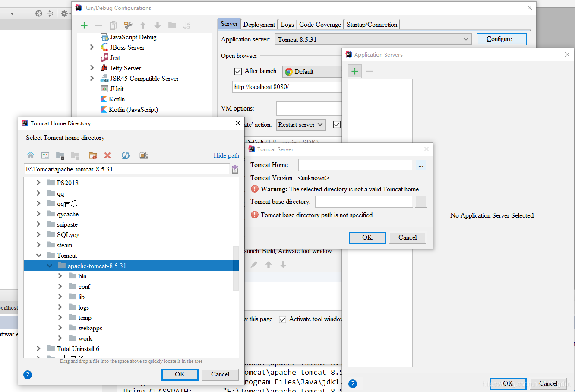Click the path field showing E:\Tomcat\apache-tomcat-8.5.31
This screenshot has height=392, width=575.
[x=127, y=169]
